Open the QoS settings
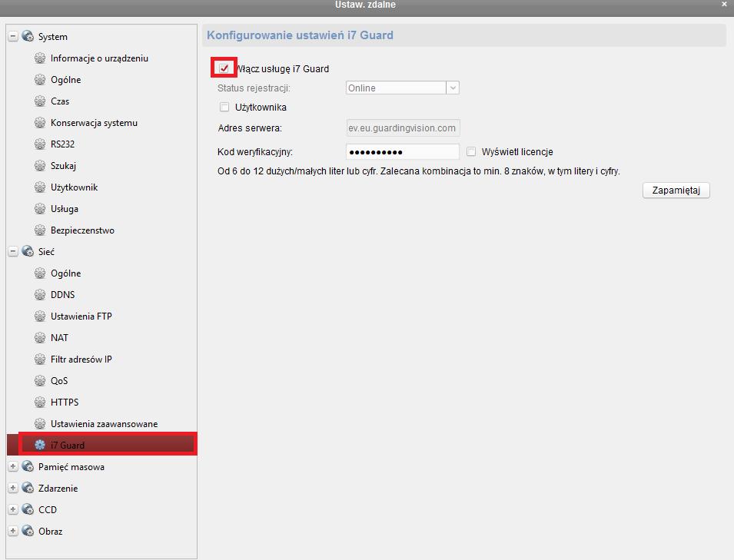The width and height of the screenshot is (734, 560). [59, 381]
